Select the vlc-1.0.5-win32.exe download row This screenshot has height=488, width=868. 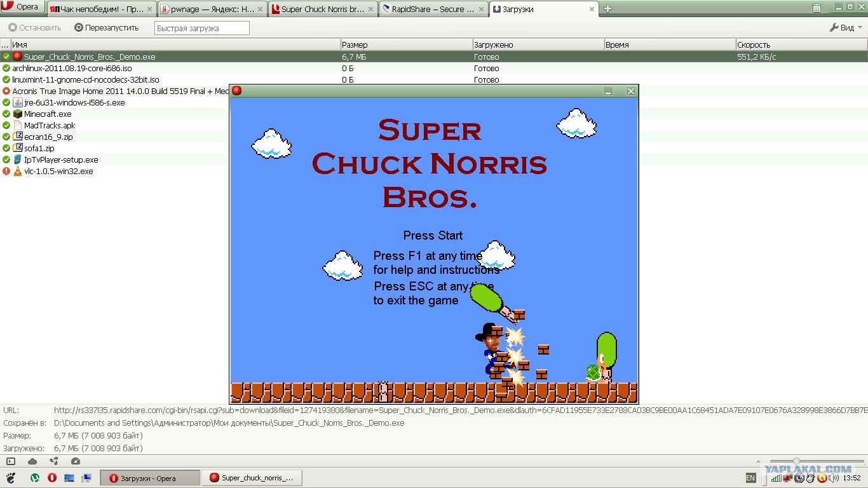tap(114, 171)
